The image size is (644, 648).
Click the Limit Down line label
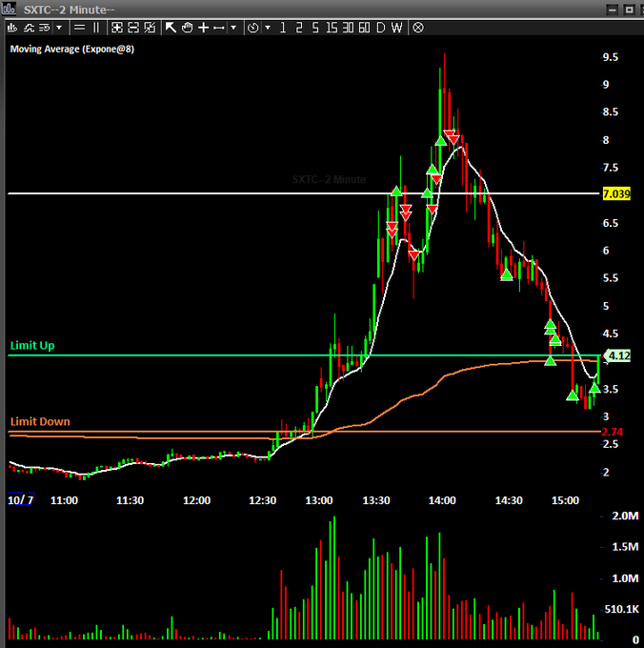(40, 421)
